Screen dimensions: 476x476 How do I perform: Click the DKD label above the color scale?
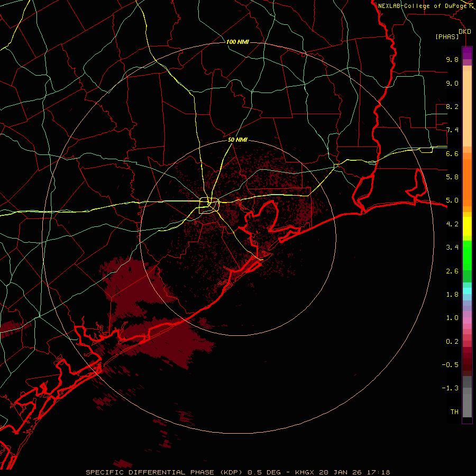[465, 32]
